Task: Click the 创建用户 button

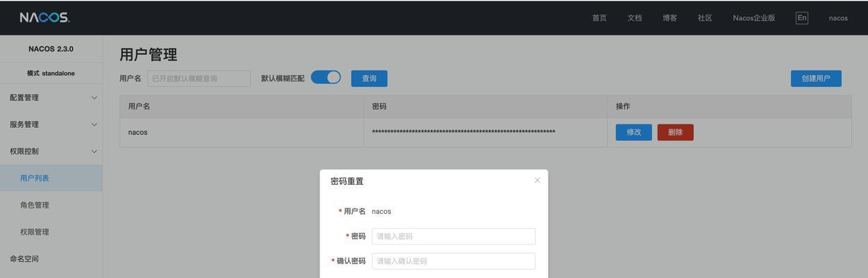Action: [x=816, y=79]
